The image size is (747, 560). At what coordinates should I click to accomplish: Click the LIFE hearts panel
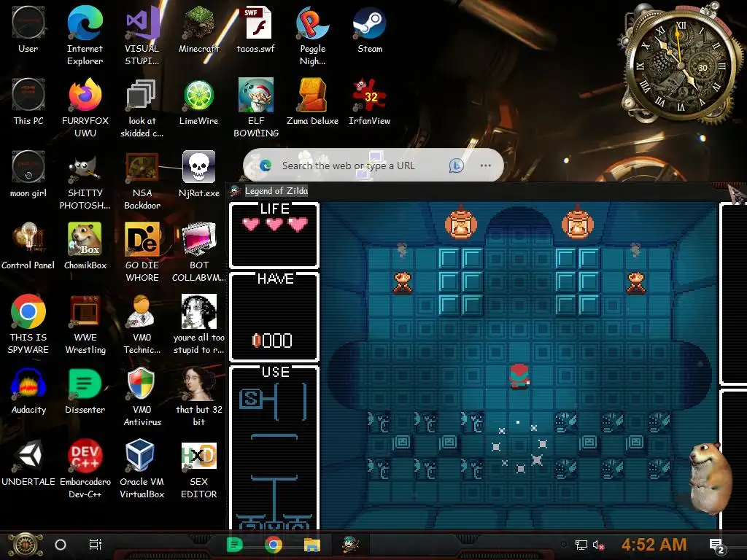tap(274, 235)
